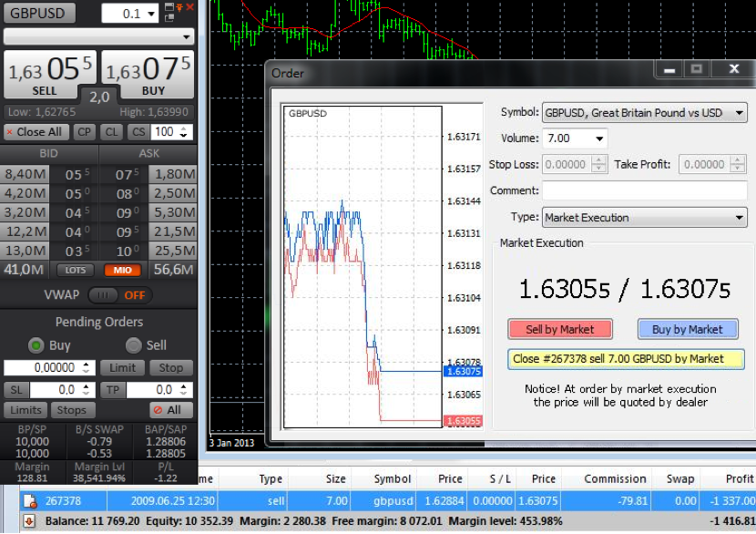Switch depth units to LOTS
Viewport: 756px width, 534px height.
pos(76,270)
